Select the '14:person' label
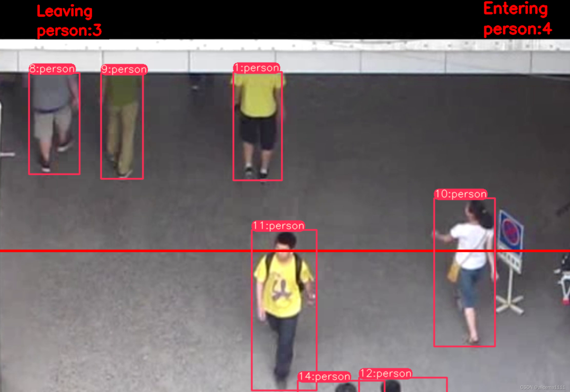Image resolution: width=570 pixels, height=392 pixels. coord(324,377)
